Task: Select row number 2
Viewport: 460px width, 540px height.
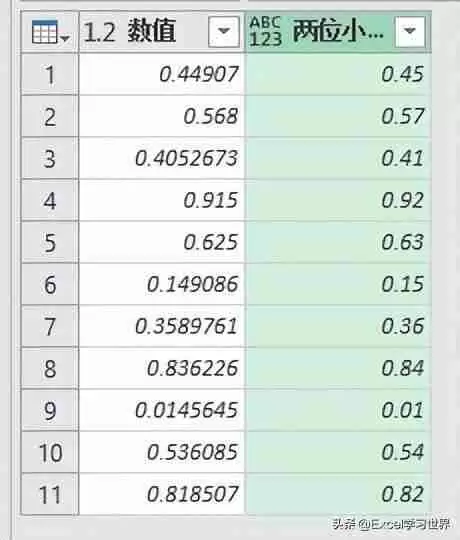Action: [x=50, y=116]
